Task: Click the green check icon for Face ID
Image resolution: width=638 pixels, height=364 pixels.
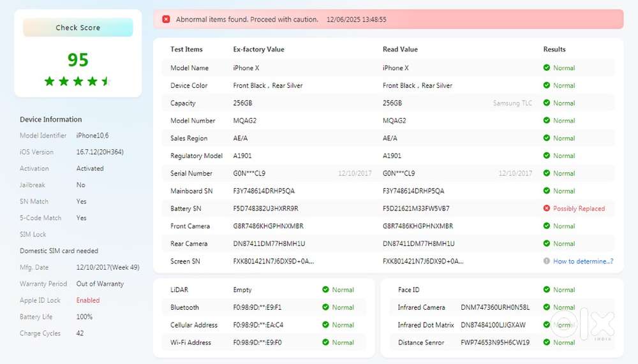Action: point(547,290)
